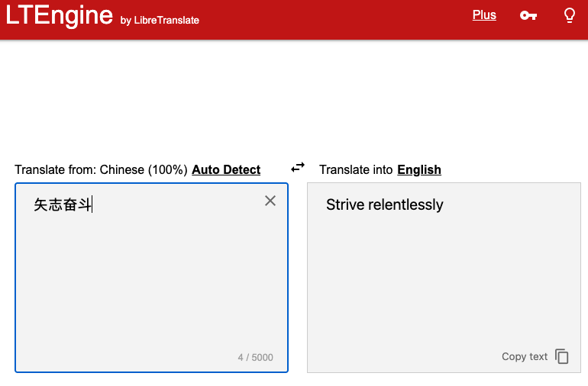Click the 'Strive relentlessly' translation result
This screenshot has width=588, height=386.
point(384,204)
